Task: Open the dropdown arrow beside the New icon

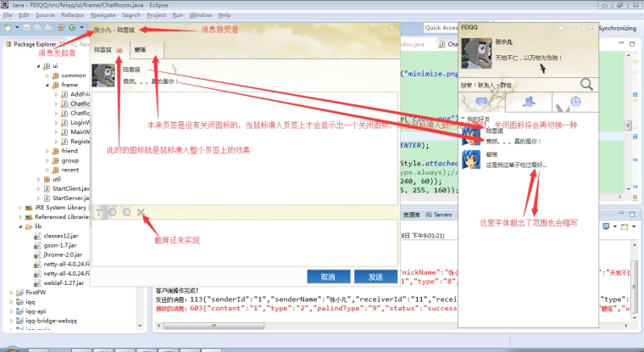Action: coord(17,27)
